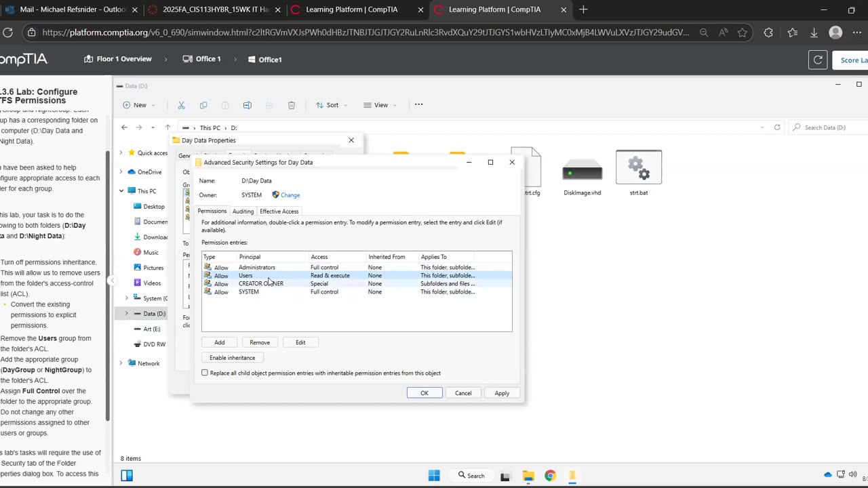Screen dimensions: 868x488
Task: Expand Quick access in navigation pane
Action: (x=121, y=153)
